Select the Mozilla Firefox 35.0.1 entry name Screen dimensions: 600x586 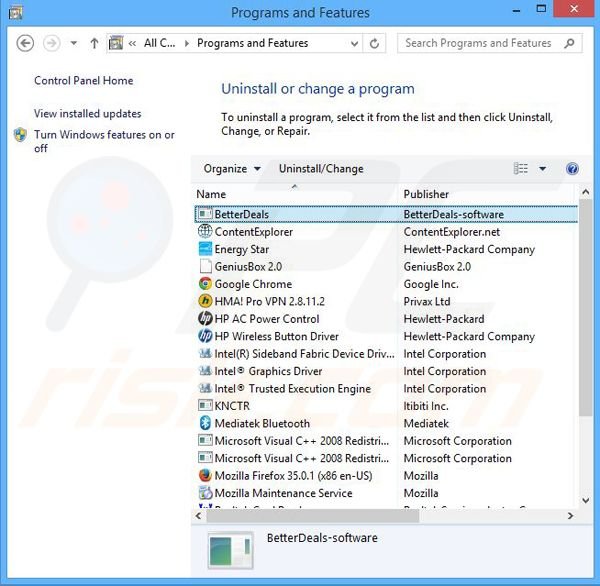coord(293,476)
